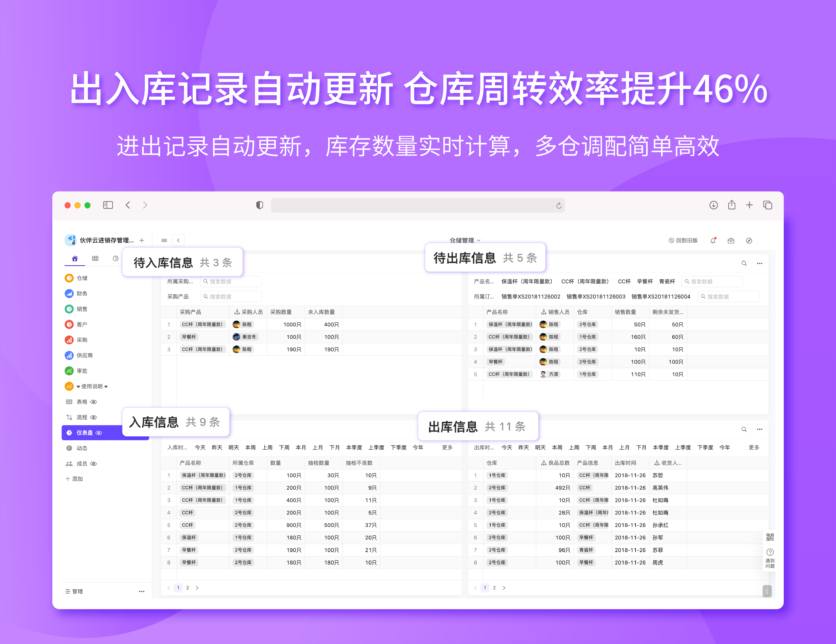Toggle visibility eye next to 流程
Image resolution: width=836 pixels, height=644 pixels.
[93, 417]
